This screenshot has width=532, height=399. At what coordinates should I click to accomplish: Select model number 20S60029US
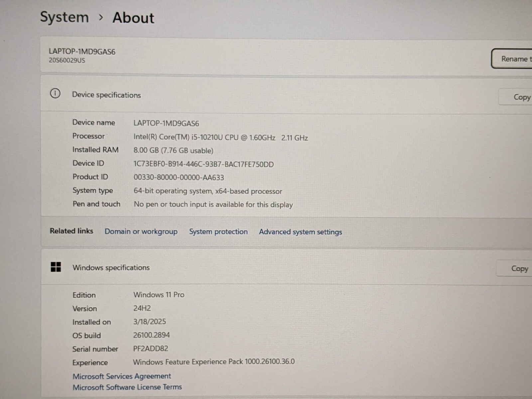pyautogui.click(x=67, y=61)
